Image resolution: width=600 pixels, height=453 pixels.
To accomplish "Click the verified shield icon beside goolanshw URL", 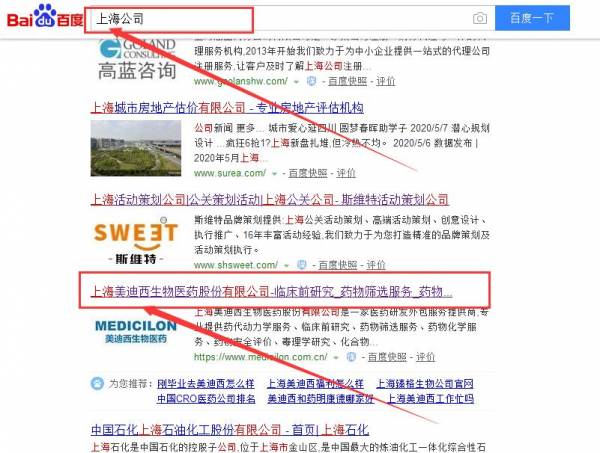I will pyautogui.click(x=312, y=81).
